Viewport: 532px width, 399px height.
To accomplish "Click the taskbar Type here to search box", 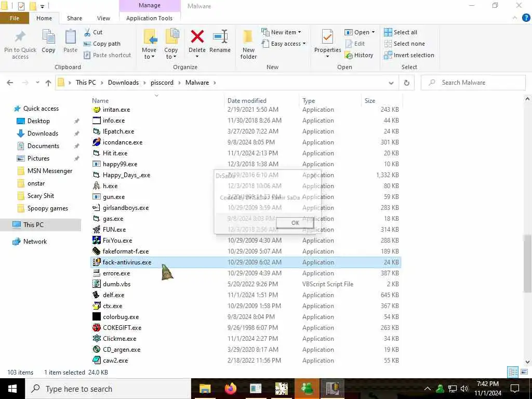I will click(108, 389).
